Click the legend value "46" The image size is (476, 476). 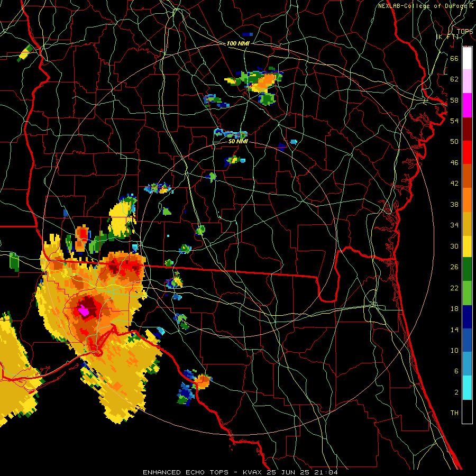454,163
